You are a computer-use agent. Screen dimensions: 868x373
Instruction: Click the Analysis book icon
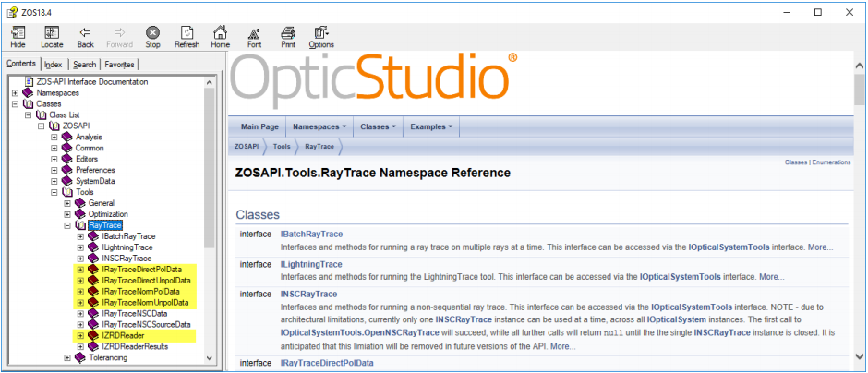point(67,137)
